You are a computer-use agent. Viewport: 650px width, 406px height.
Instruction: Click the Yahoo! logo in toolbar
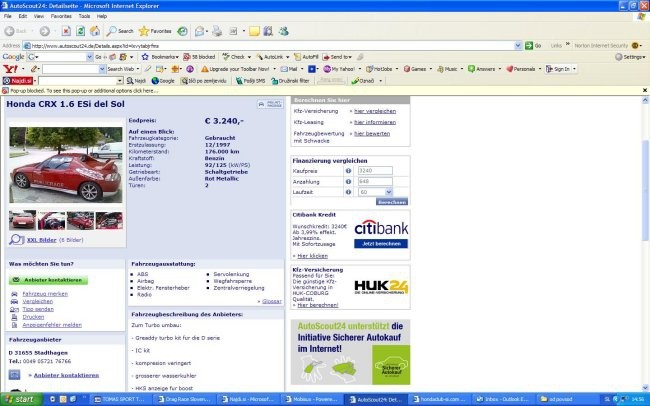[x=10, y=69]
